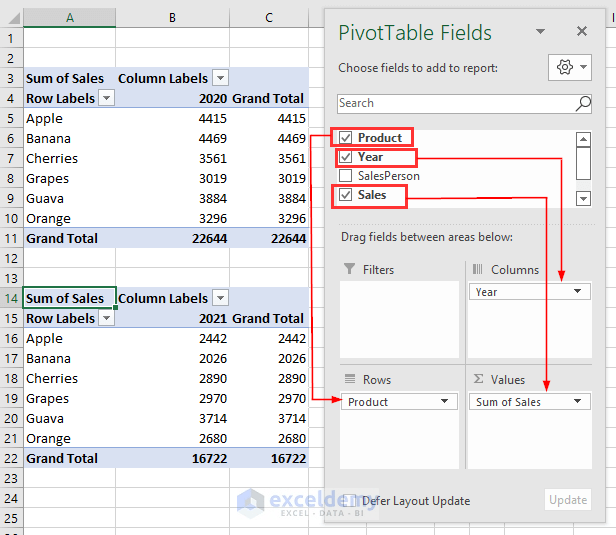Open Column Labels filter dropdown in row 14
The image size is (616, 535).
pyautogui.click(x=220, y=298)
